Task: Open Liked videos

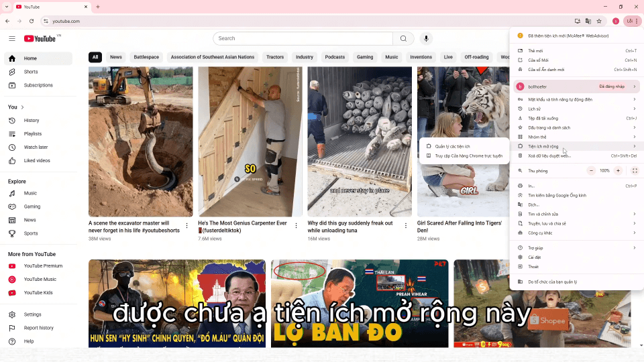Action: coord(38,160)
